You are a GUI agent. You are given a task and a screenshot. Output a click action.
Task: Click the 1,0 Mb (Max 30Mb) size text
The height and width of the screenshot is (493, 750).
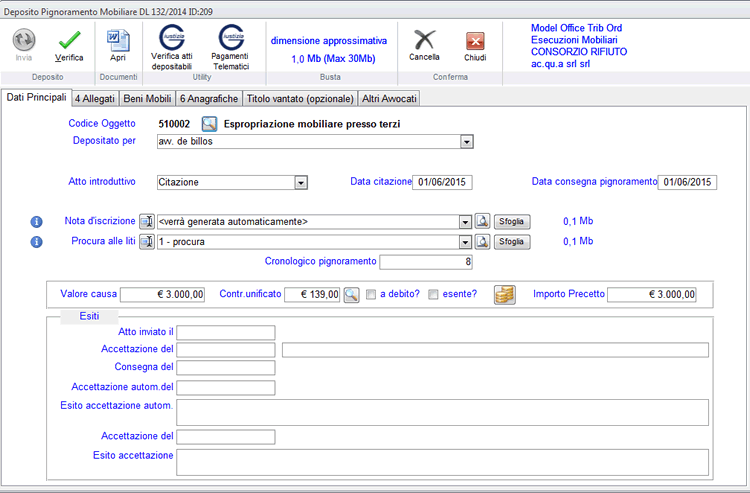(x=333, y=59)
